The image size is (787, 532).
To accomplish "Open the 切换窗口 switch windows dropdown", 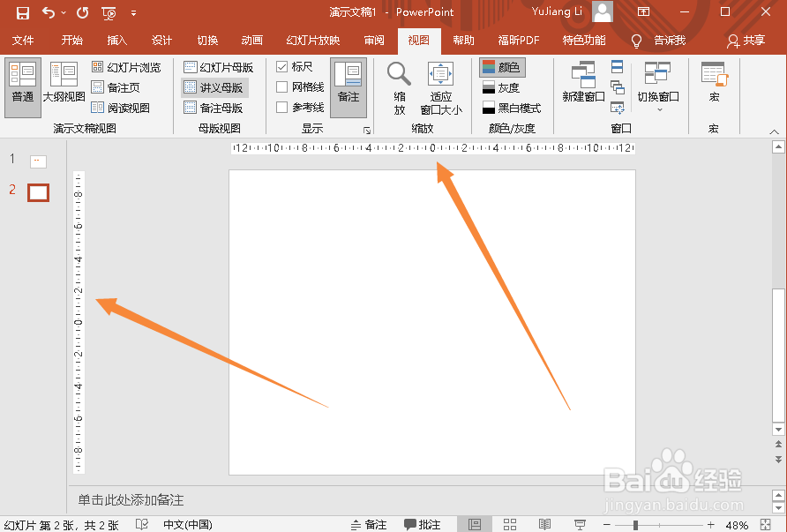I will [658, 86].
